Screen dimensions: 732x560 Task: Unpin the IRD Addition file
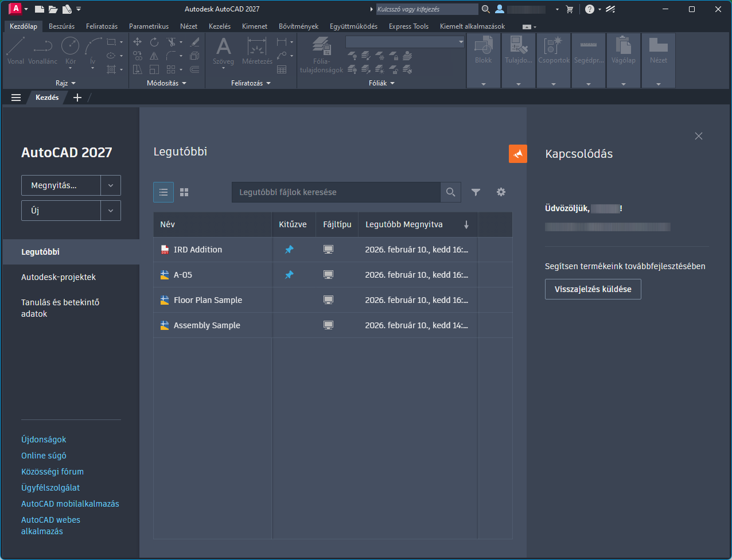pyautogui.click(x=289, y=250)
